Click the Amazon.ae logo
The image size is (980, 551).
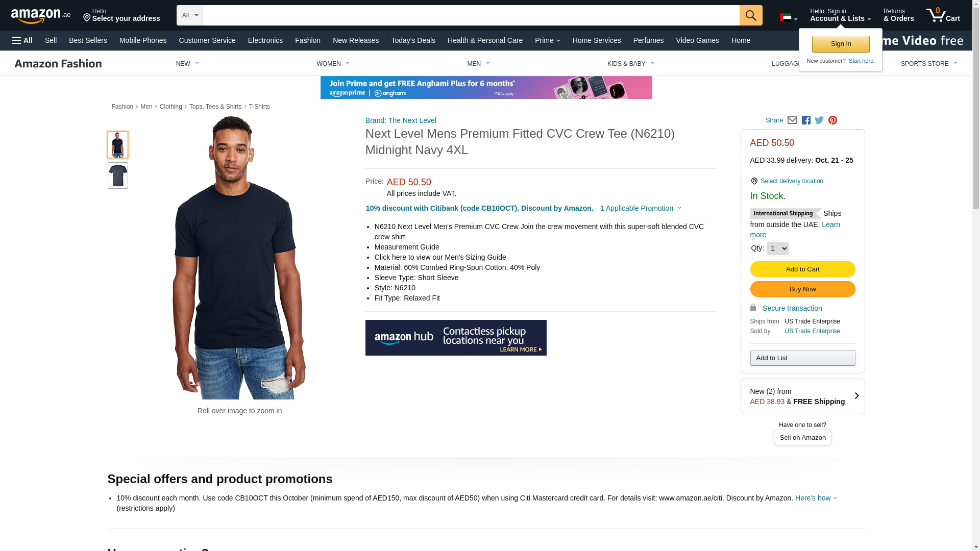(x=41, y=15)
